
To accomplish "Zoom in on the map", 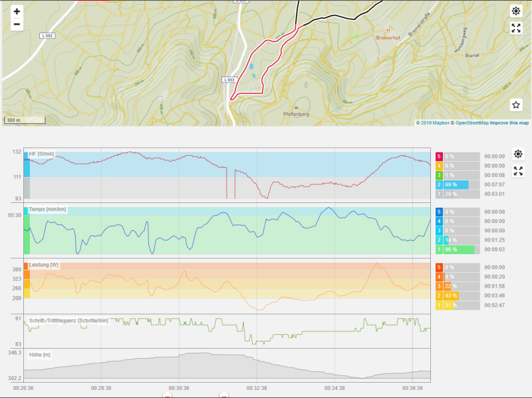I will pos(17,11).
